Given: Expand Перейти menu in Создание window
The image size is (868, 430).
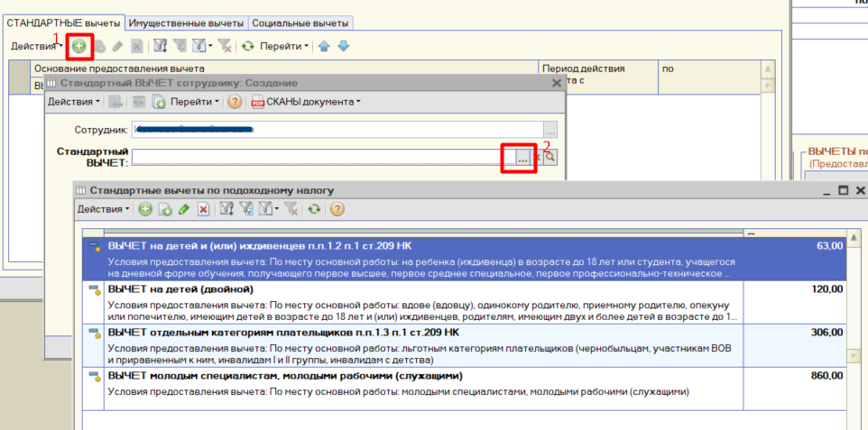Looking at the screenshot, I should point(194,102).
